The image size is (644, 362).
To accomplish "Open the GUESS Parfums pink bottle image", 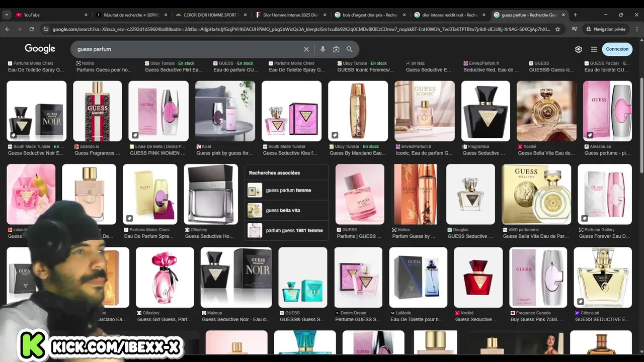I will 360,194.
